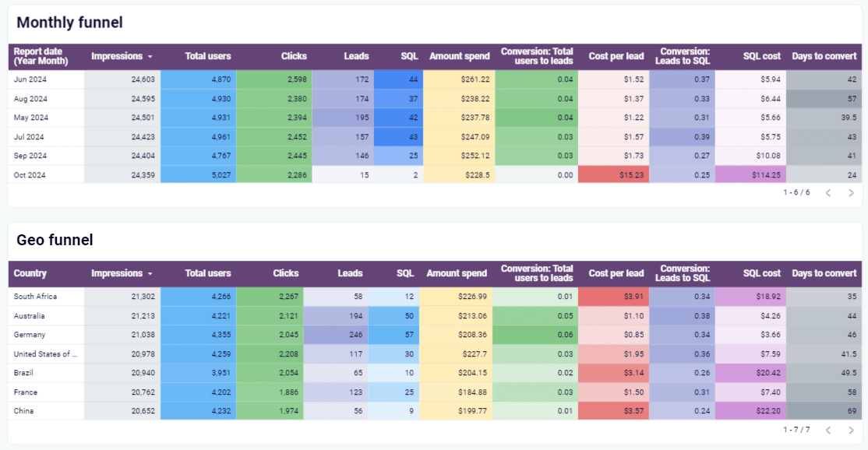Select the Germany row in Geo funnel
868x450 pixels.
click(x=435, y=335)
